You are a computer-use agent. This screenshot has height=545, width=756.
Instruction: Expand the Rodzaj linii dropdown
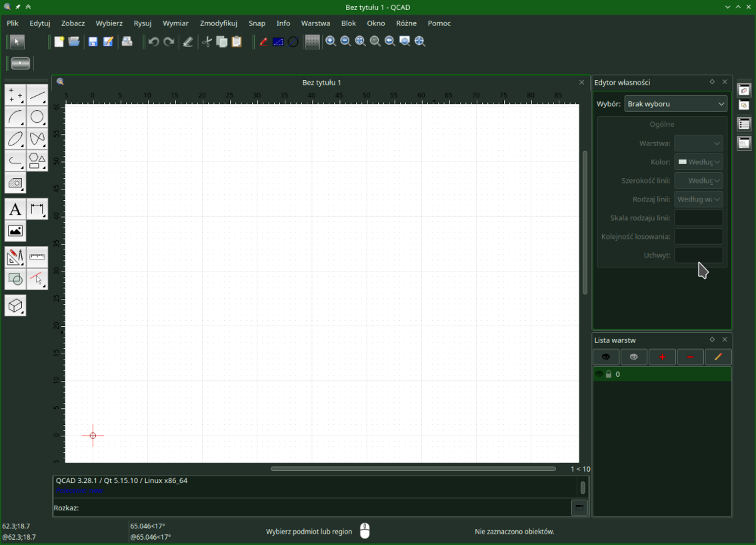point(698,199)
